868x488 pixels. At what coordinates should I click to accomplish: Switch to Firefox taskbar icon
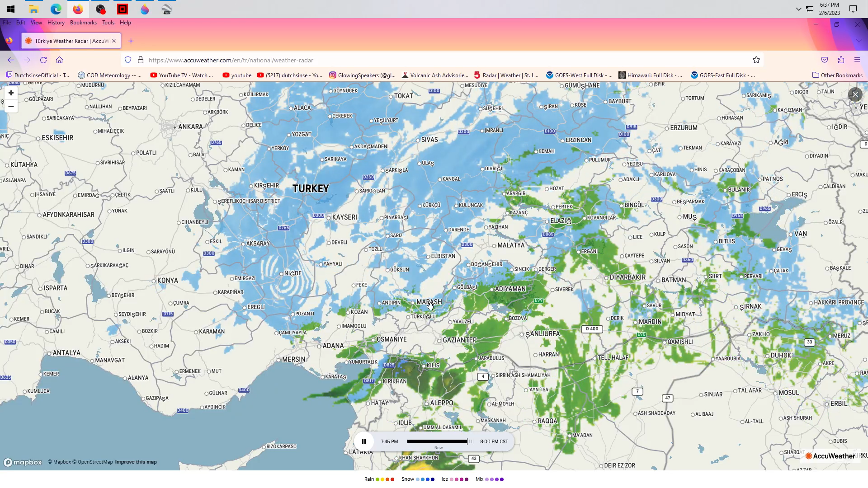(x=78, y=9)
